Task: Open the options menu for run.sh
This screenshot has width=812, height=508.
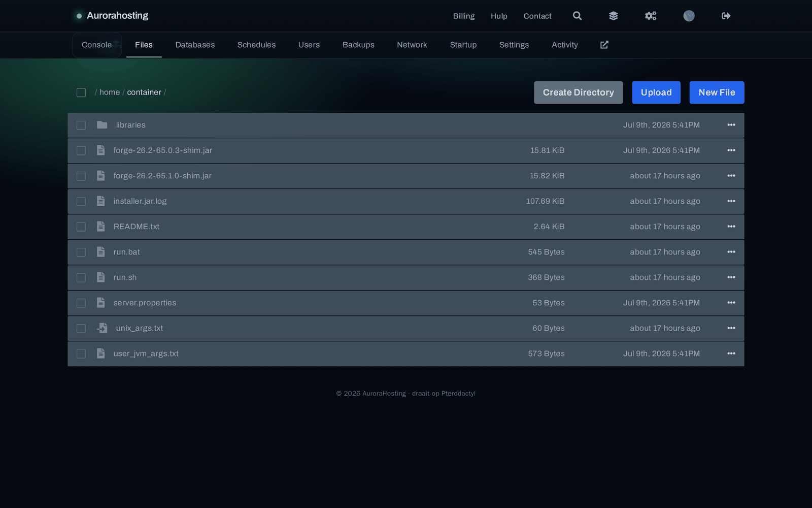Action: (x=731, y=277)
